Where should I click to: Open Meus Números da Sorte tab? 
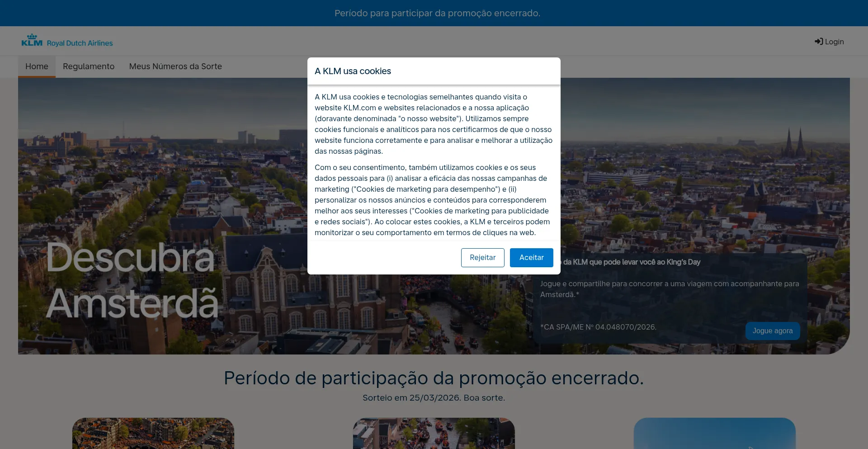tap(175, 66)
